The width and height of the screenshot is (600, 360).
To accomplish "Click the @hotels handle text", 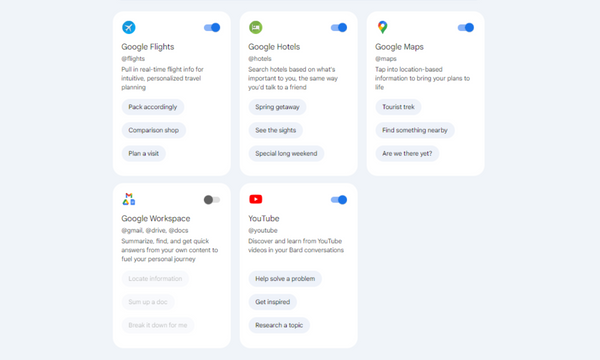I will [260, 59].
